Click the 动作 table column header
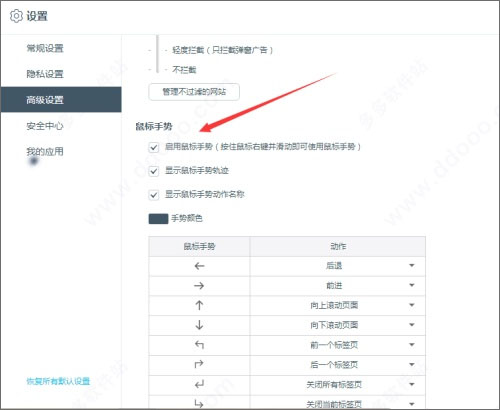Viewport: 500px width, 410px height. tap(338, 247)
